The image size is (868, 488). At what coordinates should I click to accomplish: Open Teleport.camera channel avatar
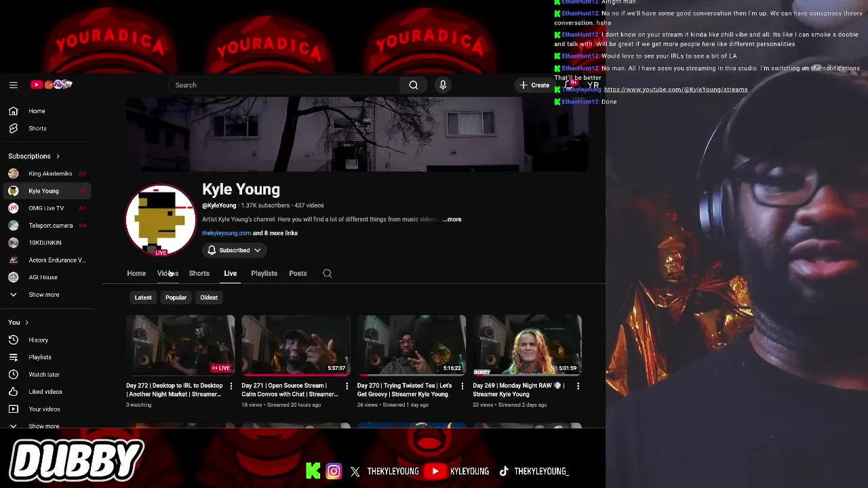13,226
